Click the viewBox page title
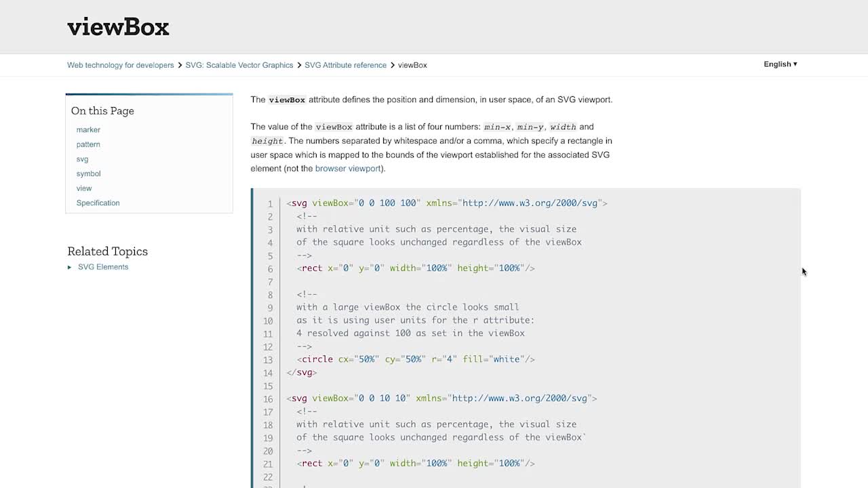Image resolution: width=868 pixels, height=488 pixels. (x=118, y=27)
